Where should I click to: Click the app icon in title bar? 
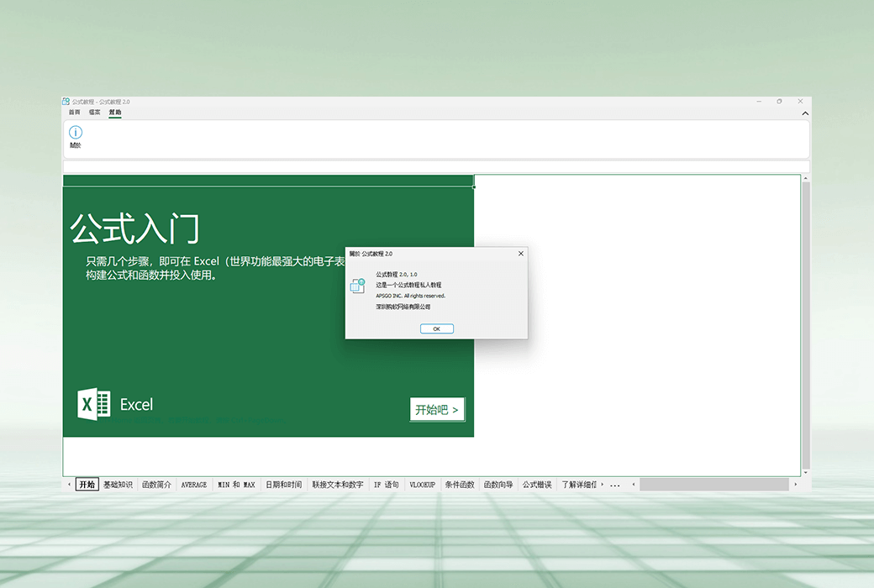[x=66, y=102]
